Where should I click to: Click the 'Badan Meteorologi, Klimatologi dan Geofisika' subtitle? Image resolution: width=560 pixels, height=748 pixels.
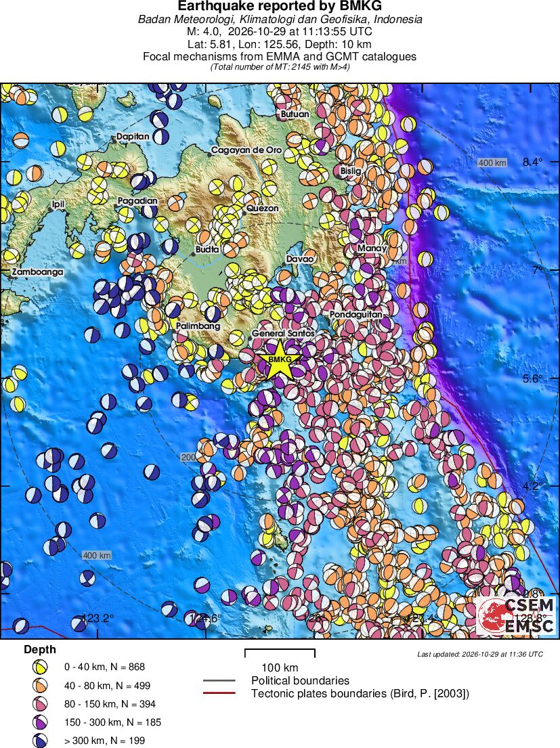pyautogui.click(x=280, y=20)
